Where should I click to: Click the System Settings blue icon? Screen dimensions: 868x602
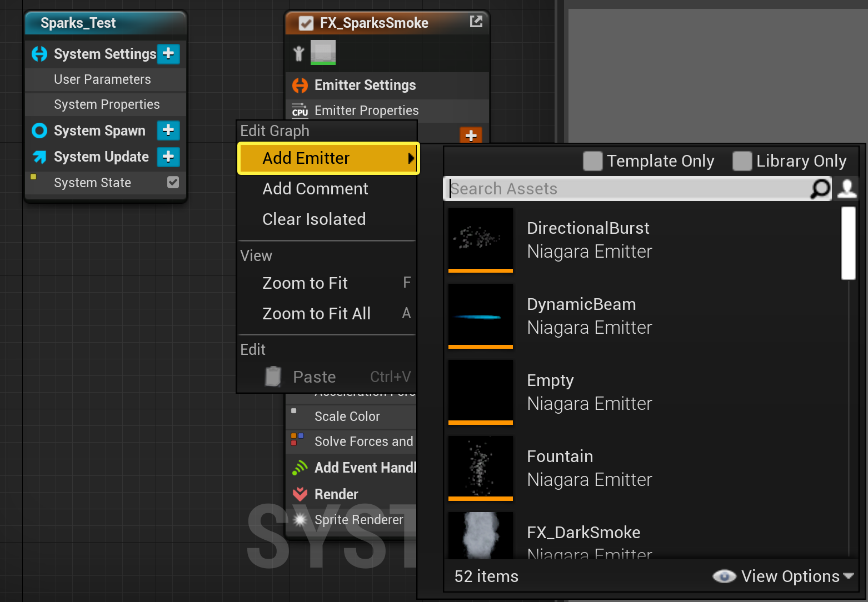pyautogui.click(x=39, y=54)
